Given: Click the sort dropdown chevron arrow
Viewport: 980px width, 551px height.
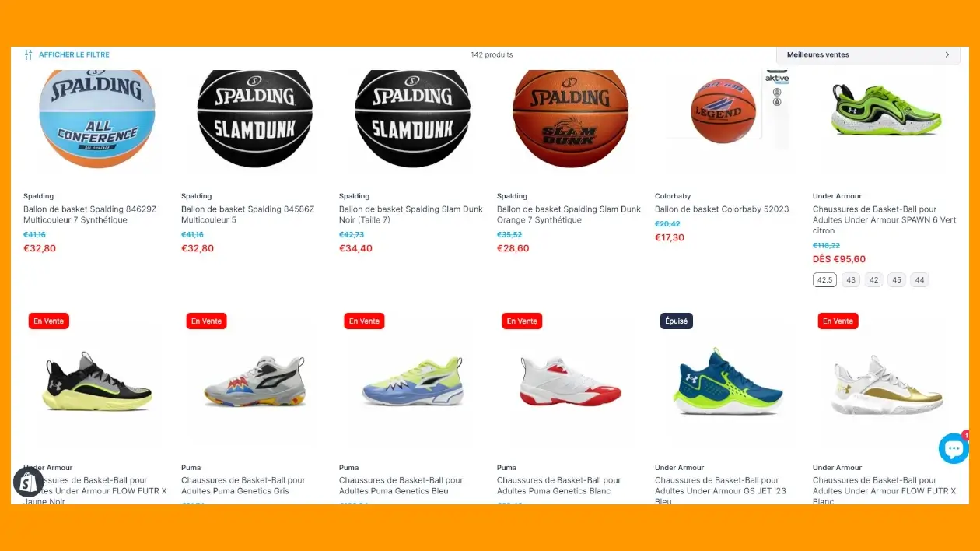Looking at the screenshot, I should point(947,54).
